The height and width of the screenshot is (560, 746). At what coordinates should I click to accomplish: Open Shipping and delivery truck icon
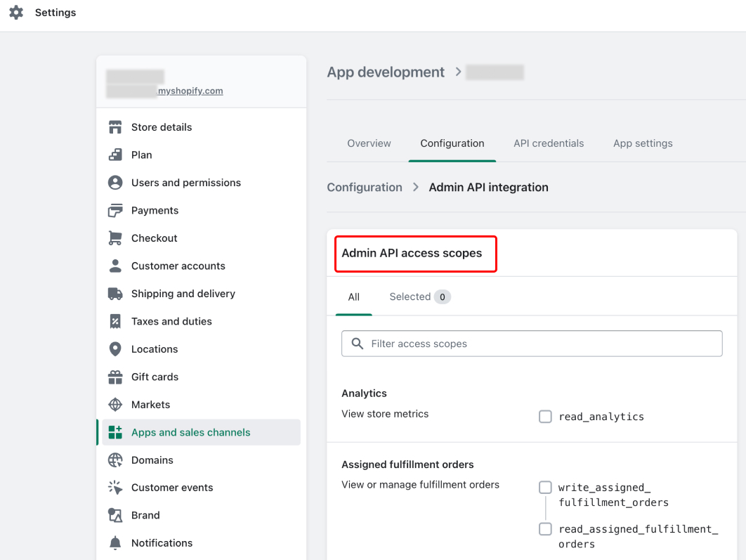[116, 293]
